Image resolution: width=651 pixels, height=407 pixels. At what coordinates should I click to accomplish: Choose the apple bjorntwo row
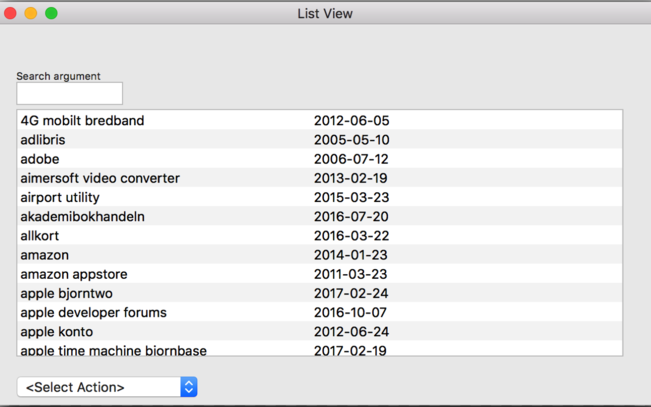click(x=66, y=293)
